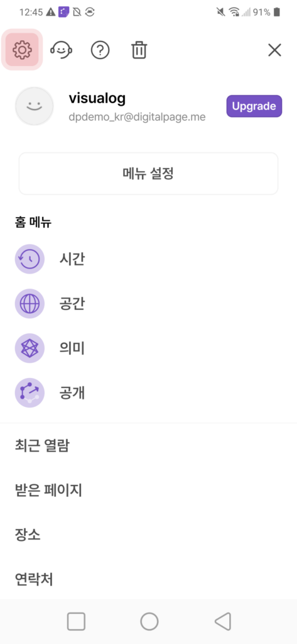The image size is (297, 644).
Task: Select the 의미 network icon
Action: coord(30,348)
